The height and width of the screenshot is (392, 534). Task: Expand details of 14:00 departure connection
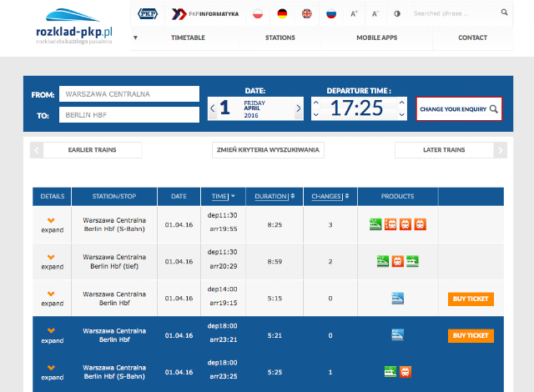pos(52,299)
